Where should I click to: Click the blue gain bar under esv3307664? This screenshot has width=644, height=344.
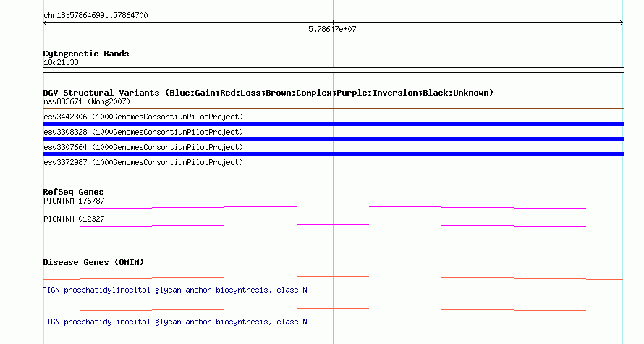pos(333,154)
